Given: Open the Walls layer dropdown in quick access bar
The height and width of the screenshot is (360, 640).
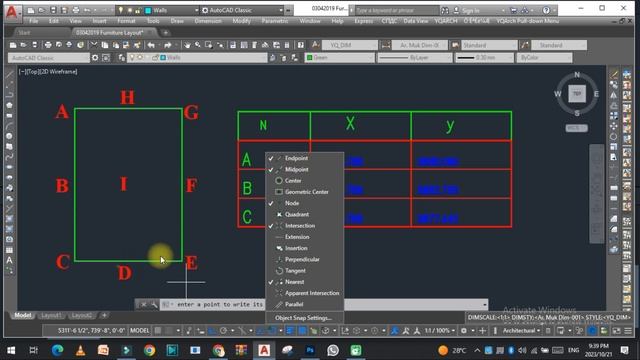Looking at the screenshot, I should click(196, 10).
